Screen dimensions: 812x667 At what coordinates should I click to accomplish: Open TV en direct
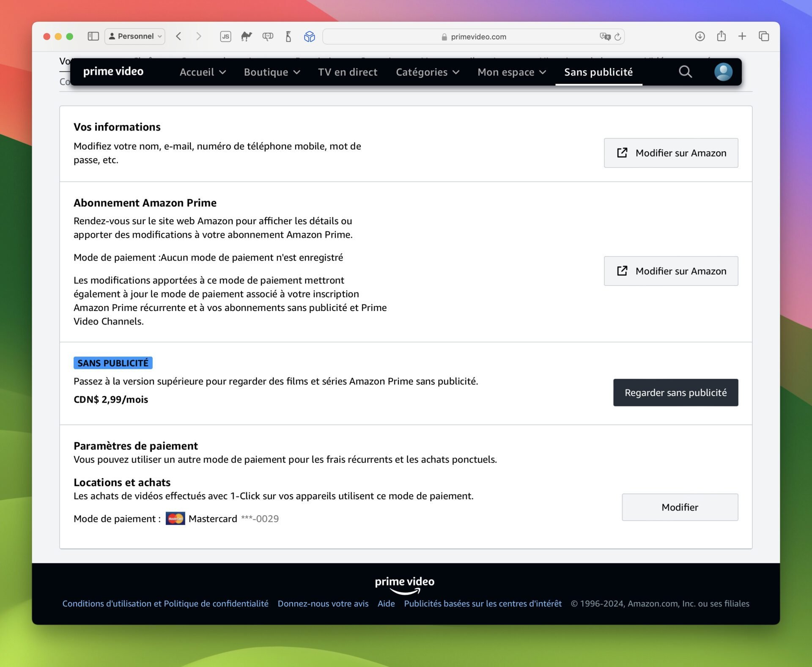point(348,72)
